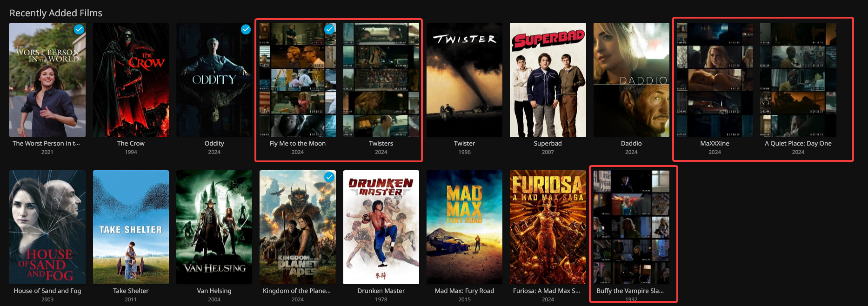Open the Drunken Master poster
Screen dimensions: 868x306
click(381, 227)
